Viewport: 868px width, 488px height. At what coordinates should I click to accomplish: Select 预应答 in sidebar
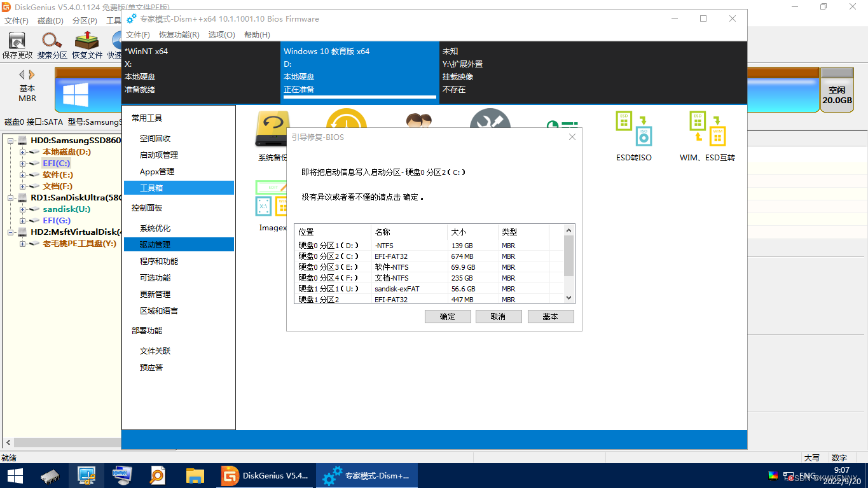point(151,367)
